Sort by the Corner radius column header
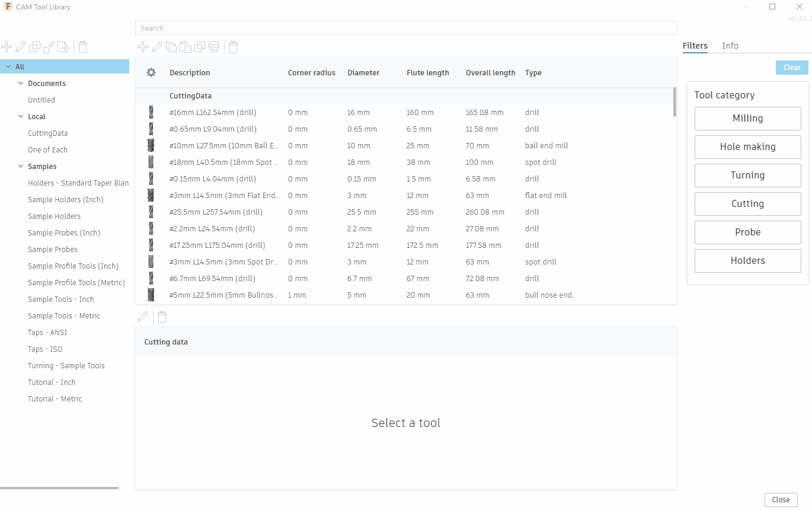Image resolution: width=812 pixels, height=510 pixels. [x=312, y=73]
